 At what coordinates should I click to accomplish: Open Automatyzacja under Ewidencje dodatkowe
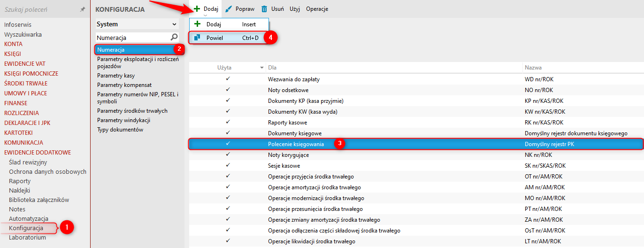click(29, 219)
